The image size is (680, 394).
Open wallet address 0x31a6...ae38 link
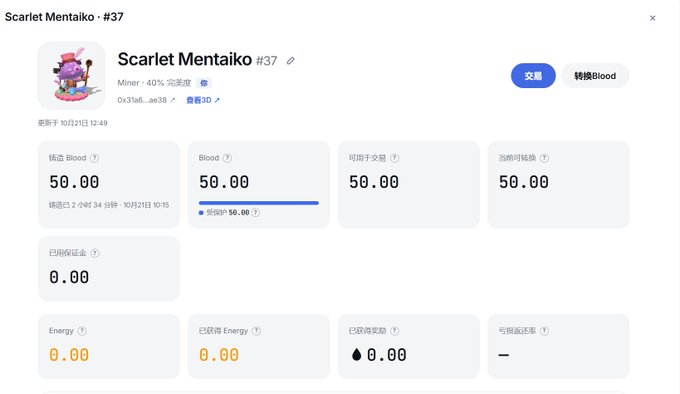(x=146, y=100)
